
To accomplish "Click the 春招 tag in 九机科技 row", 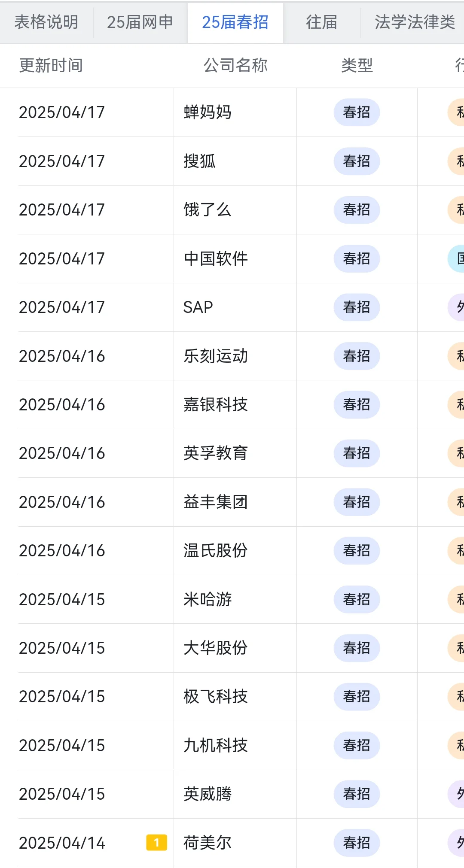I will tap(357, 745).
